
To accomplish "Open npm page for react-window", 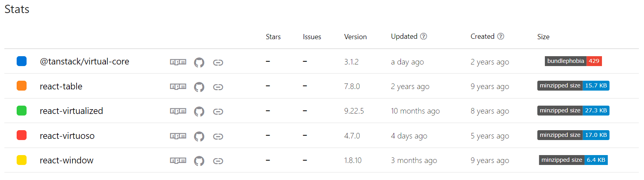I will (178, 161).
